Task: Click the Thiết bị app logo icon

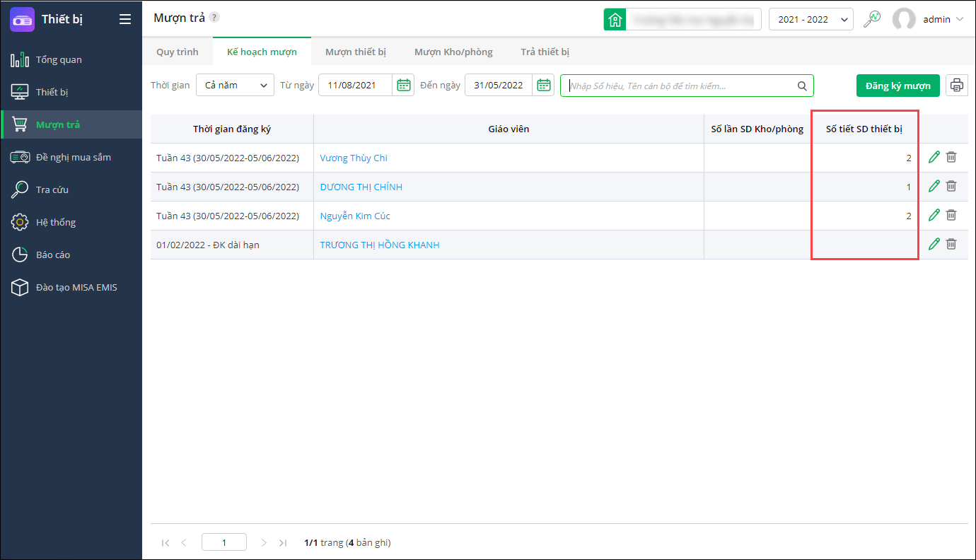Action: coord(22,19)
